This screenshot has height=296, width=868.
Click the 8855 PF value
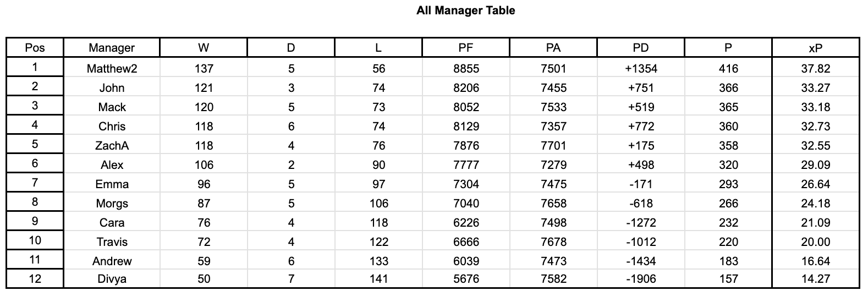coord(466,69)
